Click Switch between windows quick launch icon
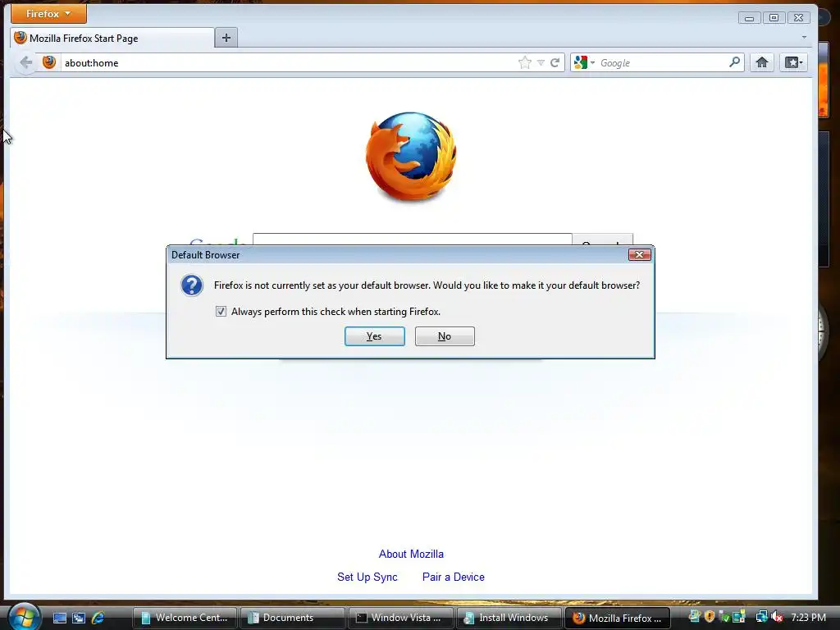 point(79,618)
